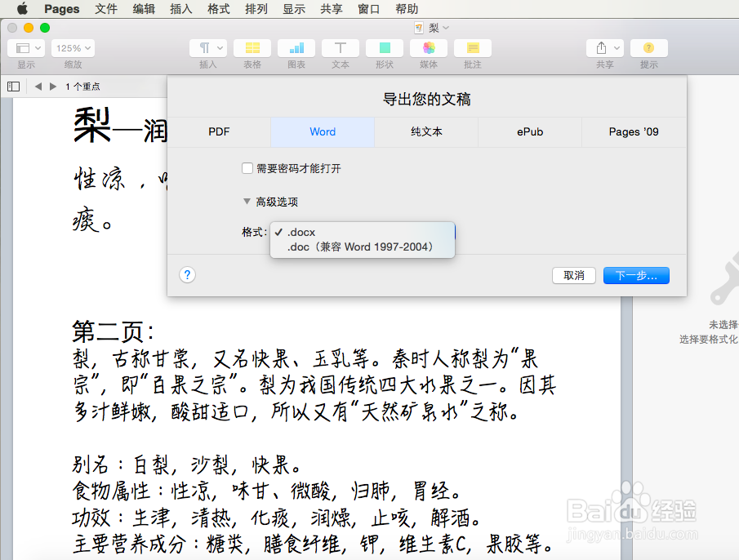The height and width of the screenshot is (560, 739).
Task: Select the Pages '09 export tab
Action: coord(634,132)
